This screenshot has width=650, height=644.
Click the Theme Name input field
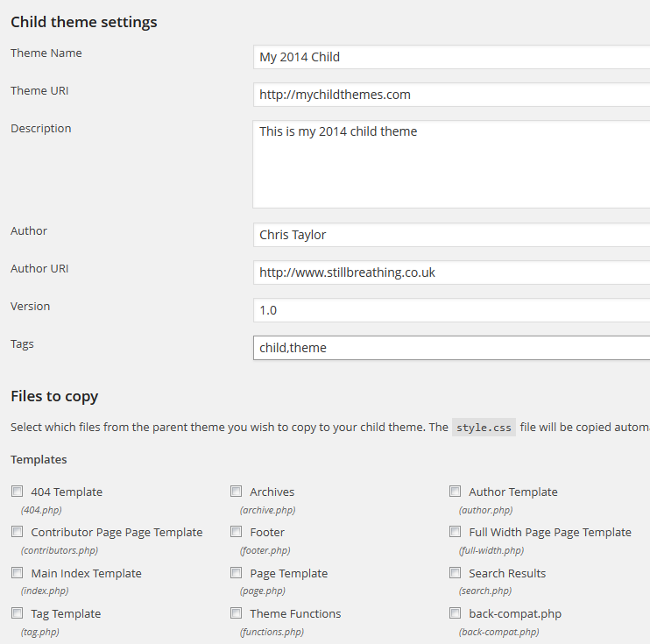pyautogui.click(x=451, y=57)
